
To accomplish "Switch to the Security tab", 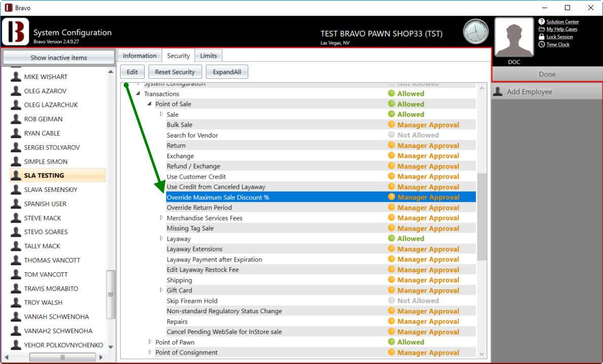I will [x=179, y=56].
